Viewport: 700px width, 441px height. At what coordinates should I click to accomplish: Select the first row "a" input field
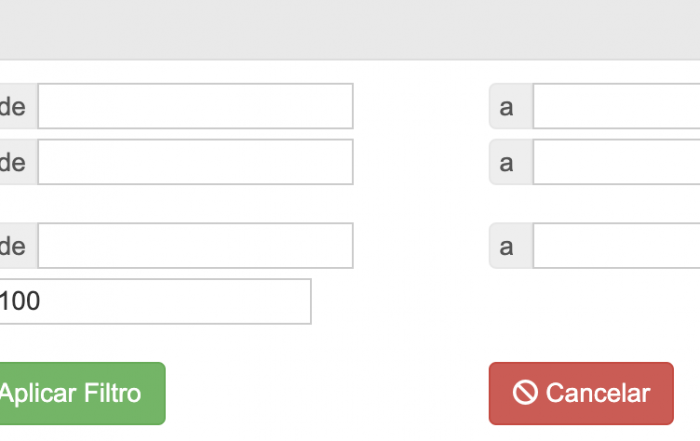pos(617,106)
